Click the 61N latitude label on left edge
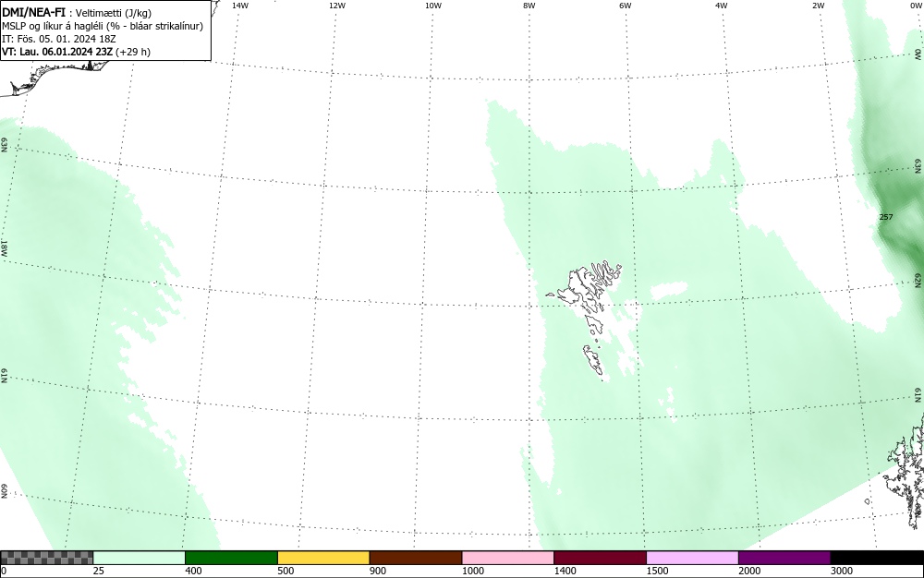The image size is (924, 578). click(5, 376)
